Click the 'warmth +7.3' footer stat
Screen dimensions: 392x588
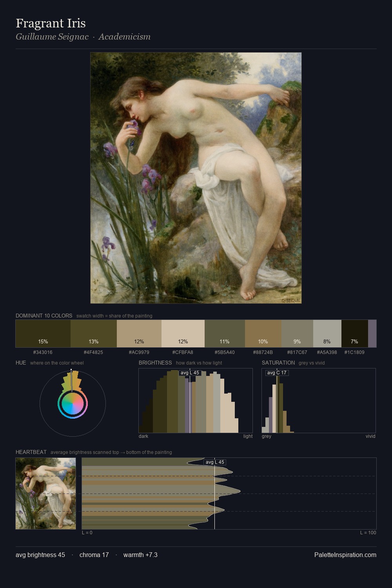tap(140, 555)
